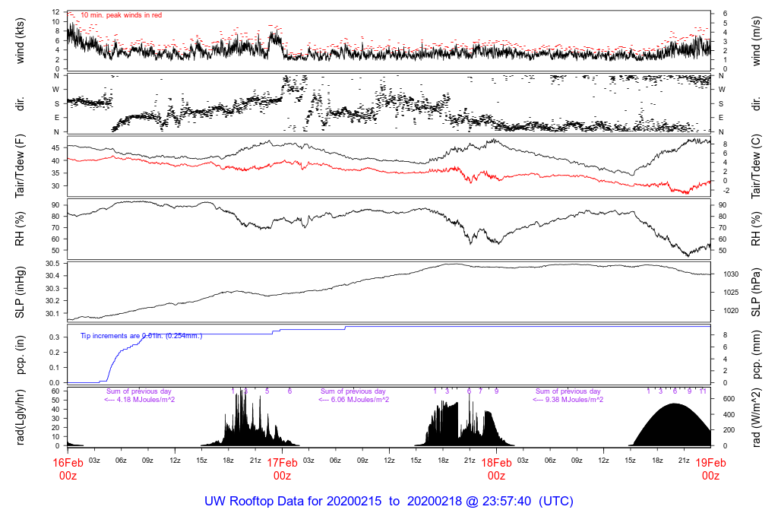Click the '21z' tick before 19Feb

click(684, 461)
